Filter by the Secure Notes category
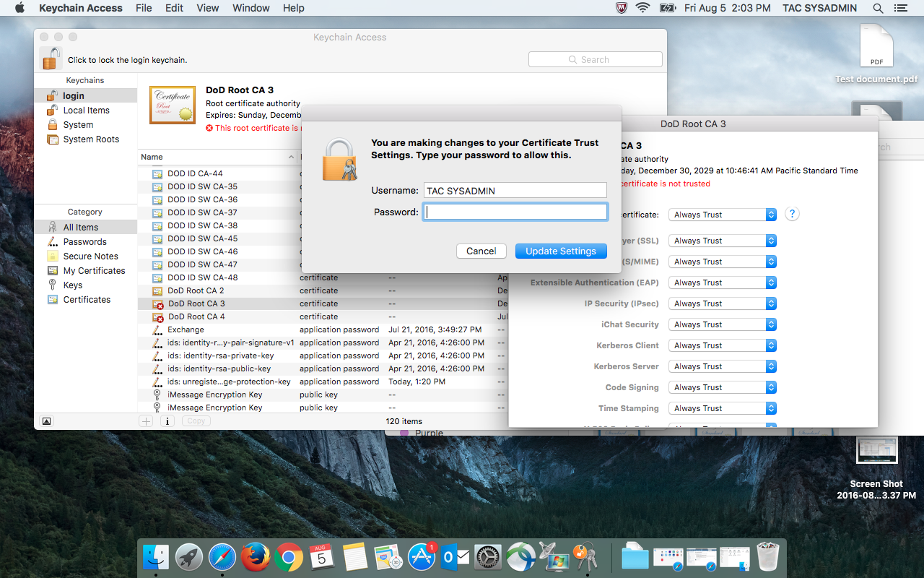 click(85, 256)
